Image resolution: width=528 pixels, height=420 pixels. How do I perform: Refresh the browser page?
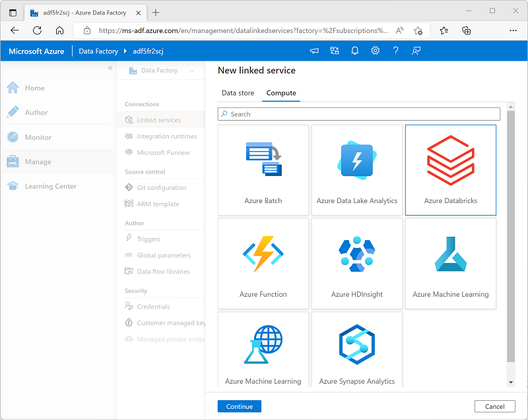37,30
